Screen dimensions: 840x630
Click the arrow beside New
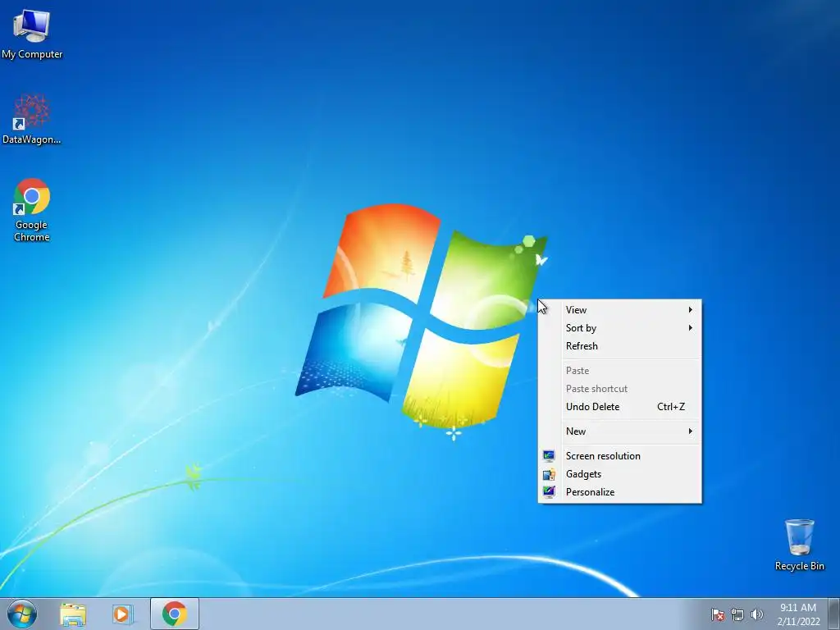tap(691, 431)
